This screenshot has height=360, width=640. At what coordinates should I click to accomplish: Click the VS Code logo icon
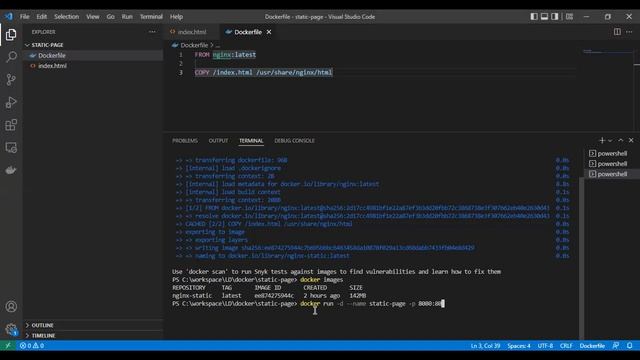(9, 17)
